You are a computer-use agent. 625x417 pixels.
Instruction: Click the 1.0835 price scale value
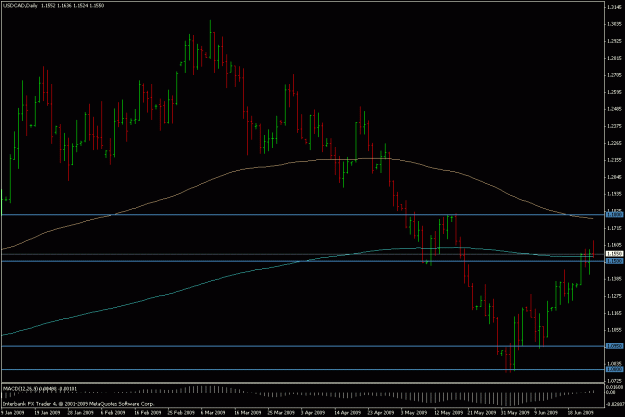tap(614, 364)
